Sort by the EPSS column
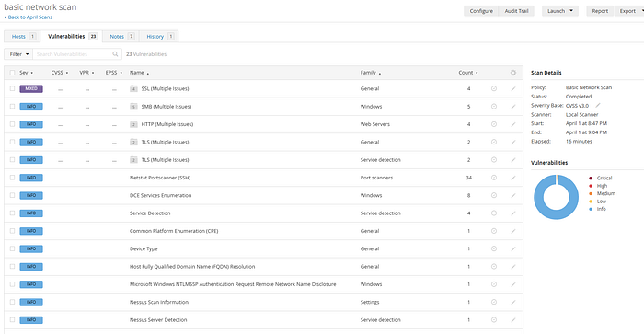Viewport: 644px width, 334px height. pos(114,73)
